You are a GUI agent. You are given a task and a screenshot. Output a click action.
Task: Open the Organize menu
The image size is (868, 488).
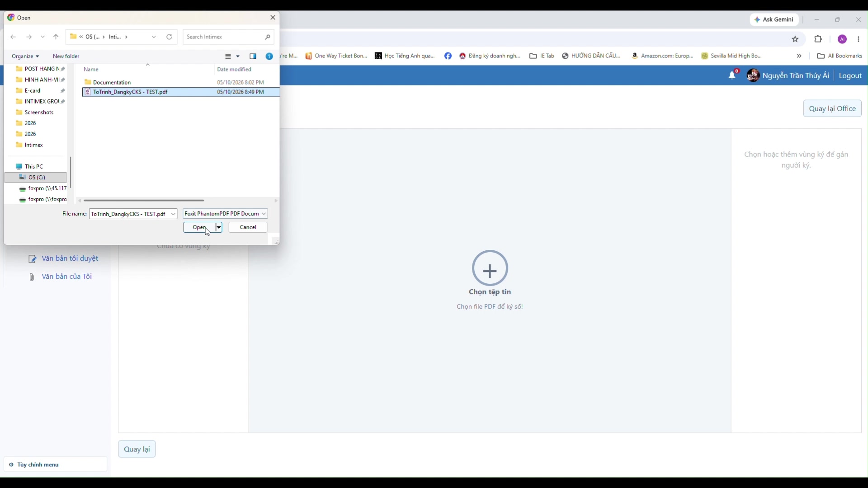point(25,56)
